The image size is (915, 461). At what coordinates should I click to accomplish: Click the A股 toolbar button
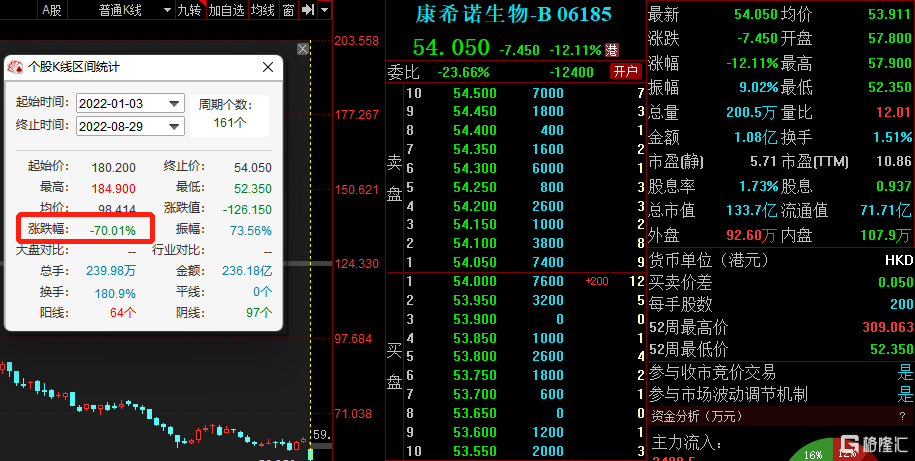click(51, 10)
